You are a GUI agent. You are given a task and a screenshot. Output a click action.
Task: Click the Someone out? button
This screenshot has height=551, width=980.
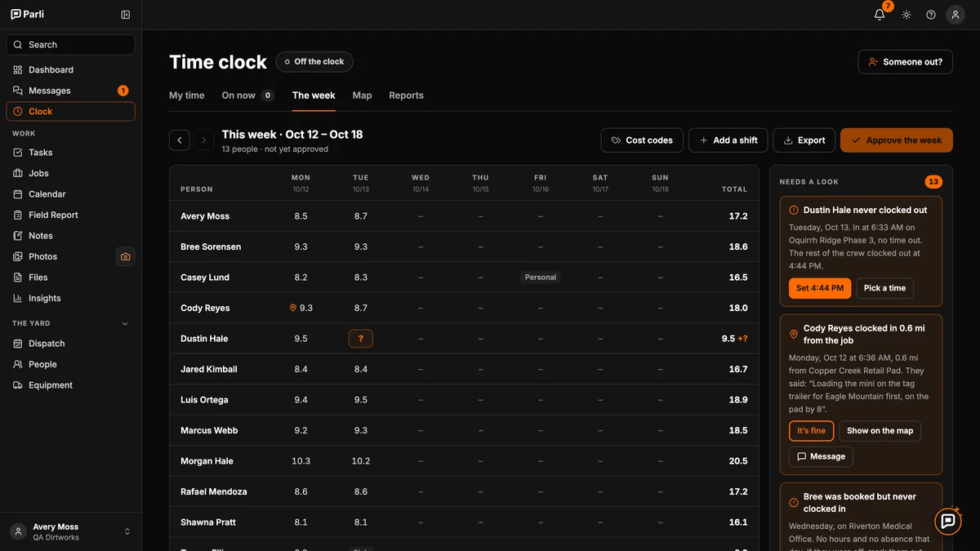pyautogui.click(x=905, y=62)
